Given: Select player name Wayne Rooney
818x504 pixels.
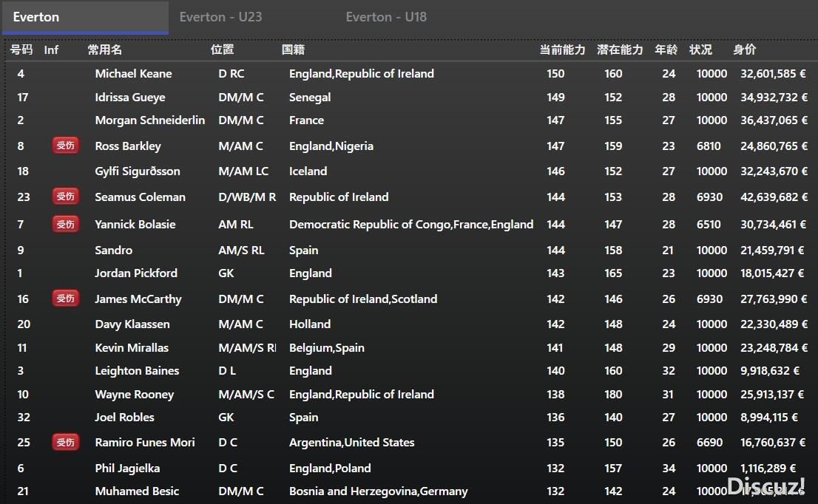Looking at the screenshot, I should (x=134, y=395).
